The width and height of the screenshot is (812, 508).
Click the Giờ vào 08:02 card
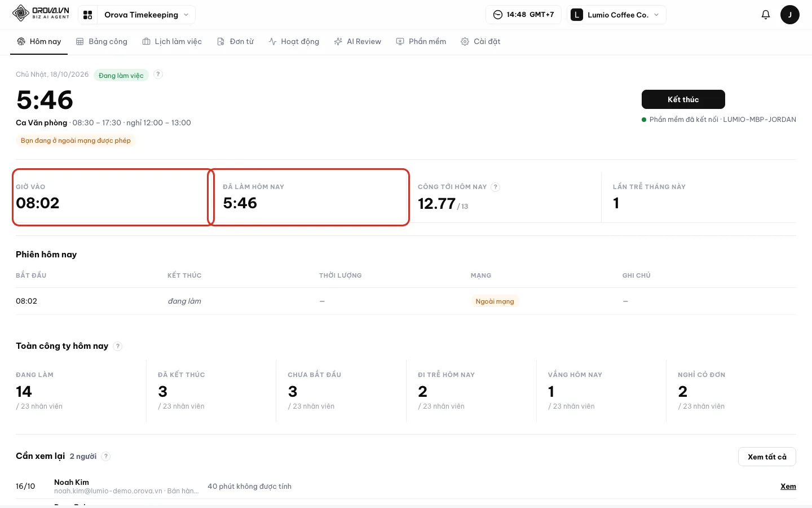coord(113,197)
